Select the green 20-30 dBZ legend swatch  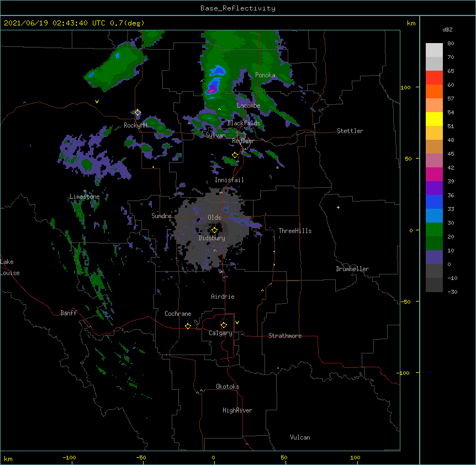[x=434, y=230]
